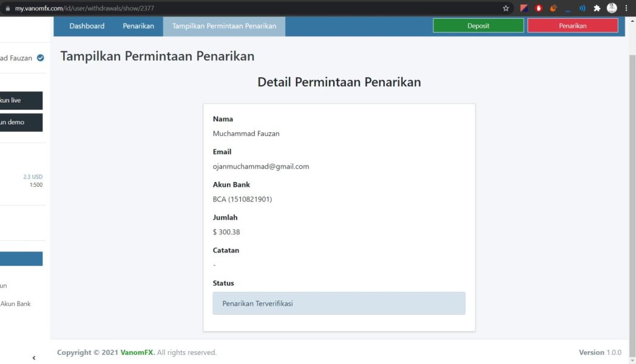Select bank account BCA (1510821901)
Image resolution: width=636 pixels, height=364 pixels.
(242, 199)
